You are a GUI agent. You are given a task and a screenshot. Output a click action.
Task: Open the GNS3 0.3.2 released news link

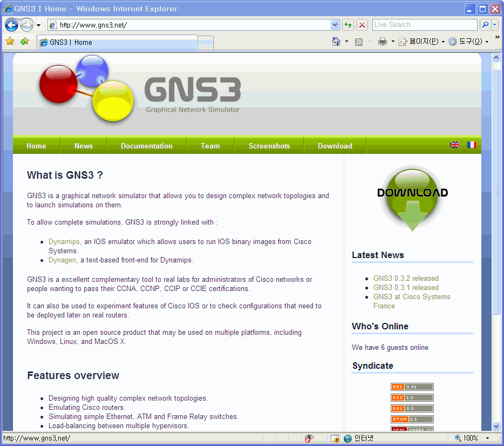click(x=406, y=278)
